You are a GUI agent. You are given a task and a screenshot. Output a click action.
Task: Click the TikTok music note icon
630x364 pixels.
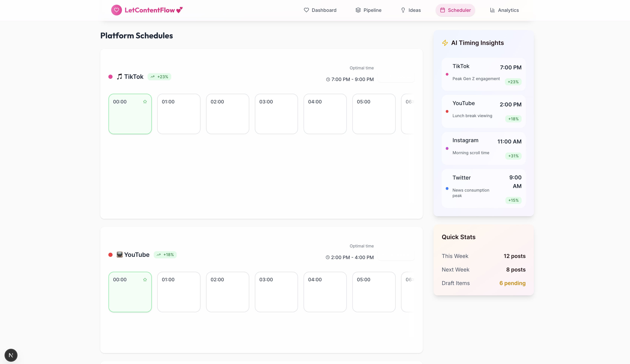click(x=119, y=77)
